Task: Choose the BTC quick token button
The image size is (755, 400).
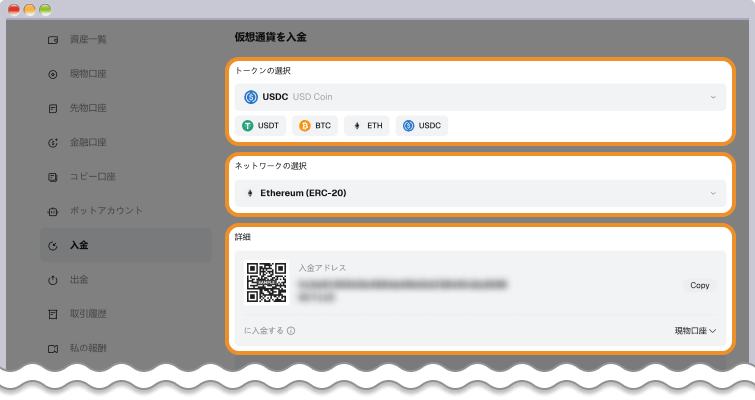Action: 315,126
